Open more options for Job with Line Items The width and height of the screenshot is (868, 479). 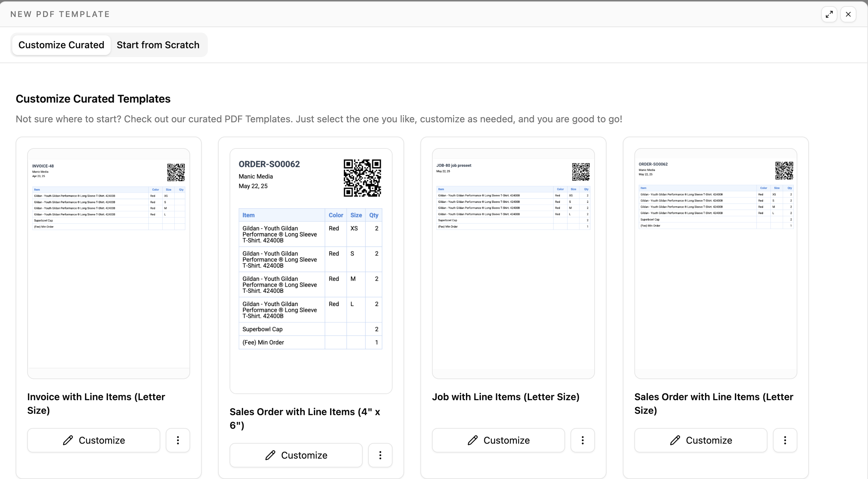pyautogui.click(x=583, y=440)
